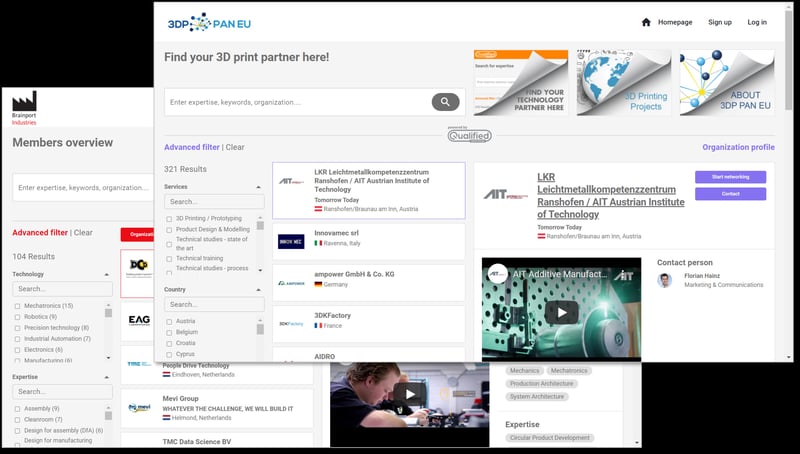Check the Assembly (9) expertise filter
800x454 pixels.
pos(17,409)
